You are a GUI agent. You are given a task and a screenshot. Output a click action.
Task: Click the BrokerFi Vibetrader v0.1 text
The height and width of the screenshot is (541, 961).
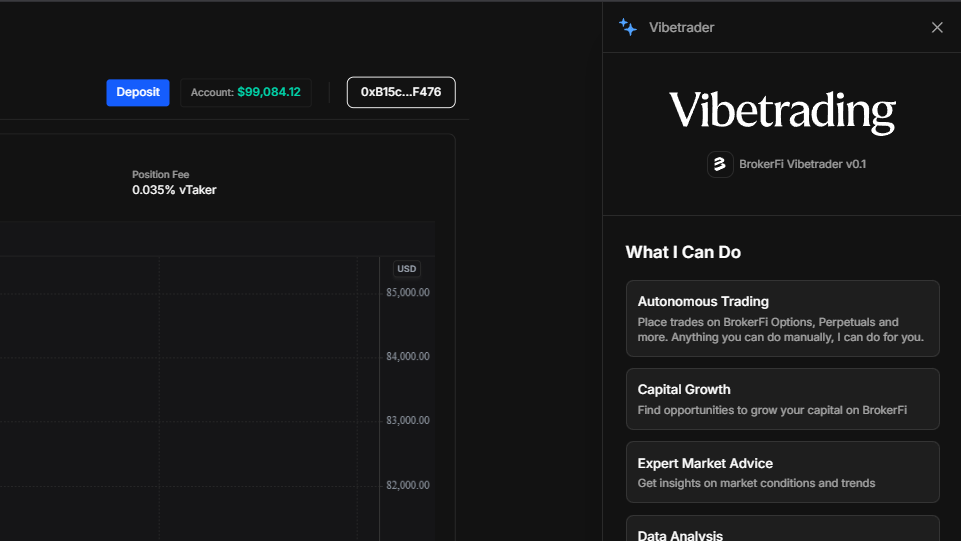tap(802, 164)
